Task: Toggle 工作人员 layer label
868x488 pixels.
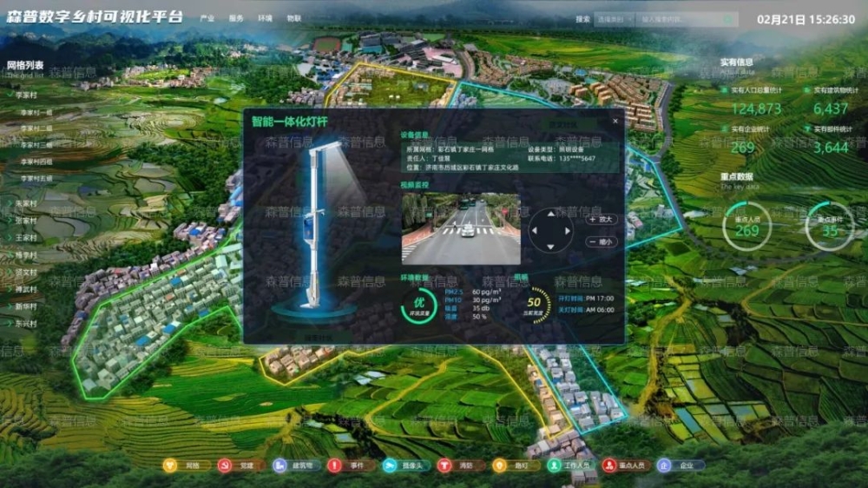Action: (577, 465)
